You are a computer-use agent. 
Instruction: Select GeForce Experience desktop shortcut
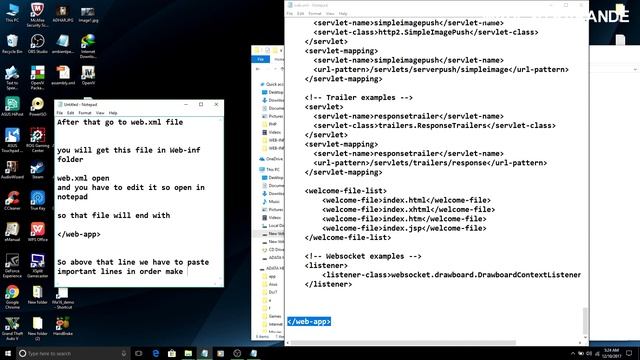point(12,266)
